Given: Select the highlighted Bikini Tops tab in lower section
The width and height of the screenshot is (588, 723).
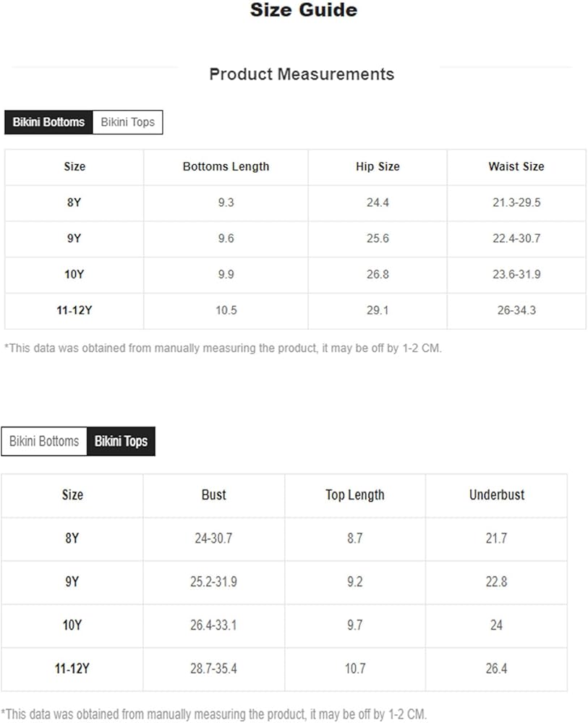Looking at the screenshot, I should coord(121,441).
